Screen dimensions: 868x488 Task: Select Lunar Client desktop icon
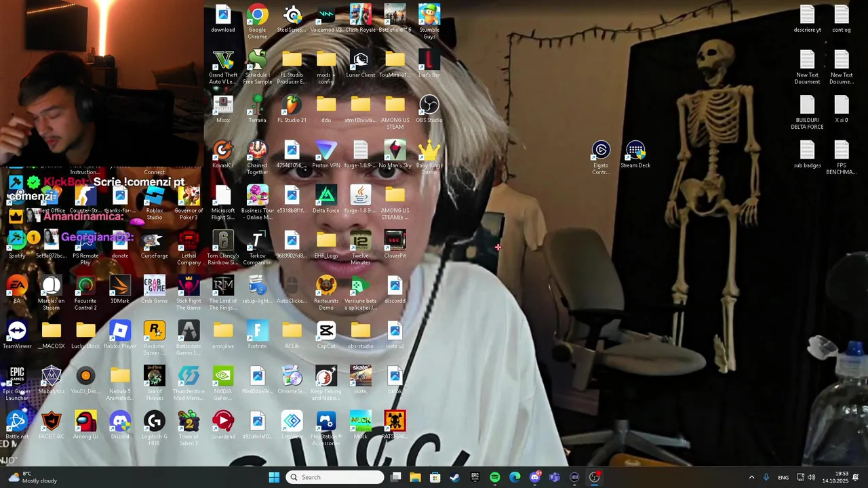click(x=361, y=64)
